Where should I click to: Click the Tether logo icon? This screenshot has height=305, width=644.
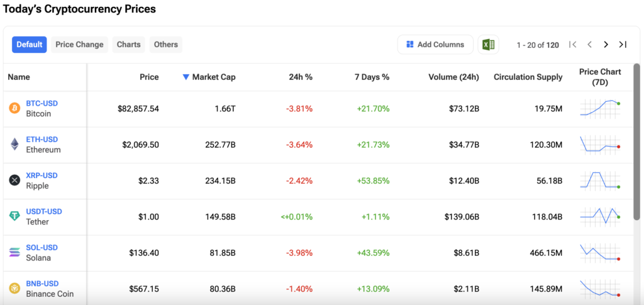click(x=14, y=216)
